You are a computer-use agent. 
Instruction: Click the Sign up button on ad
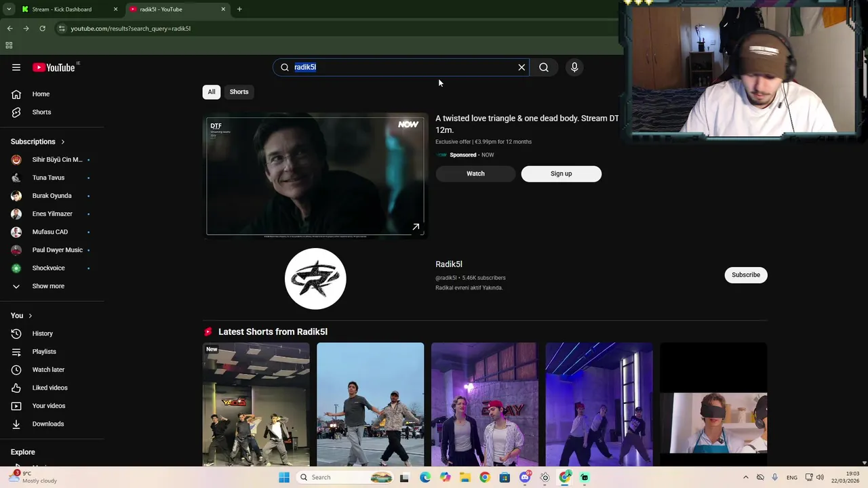(x=561, y=174)
